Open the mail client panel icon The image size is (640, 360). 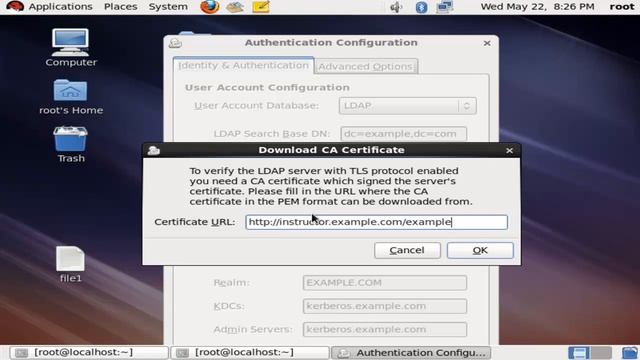(x=235, y=7)
